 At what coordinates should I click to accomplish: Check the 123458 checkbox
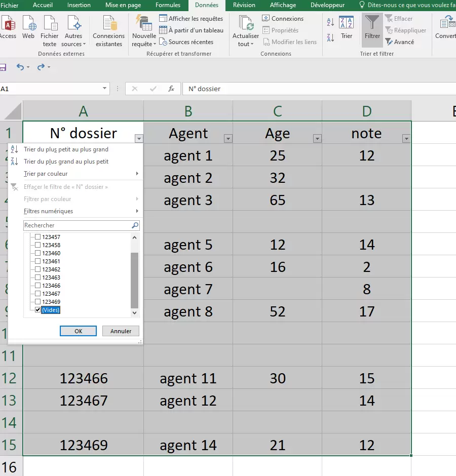click(37, 245)
